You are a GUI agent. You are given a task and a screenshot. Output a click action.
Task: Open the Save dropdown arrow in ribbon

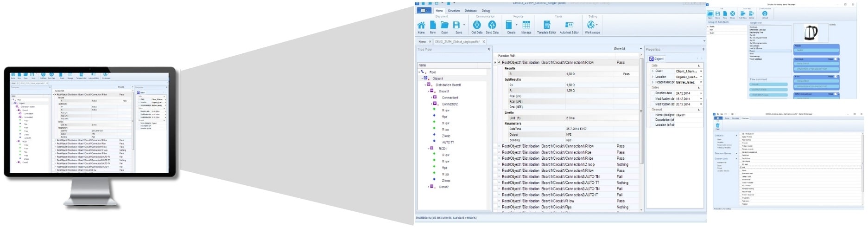[464, 25]
